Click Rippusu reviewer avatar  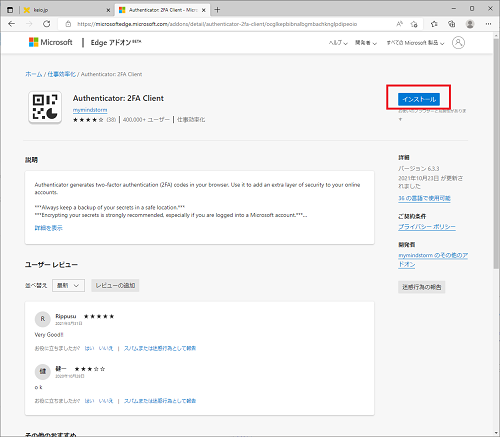[43, 319]
